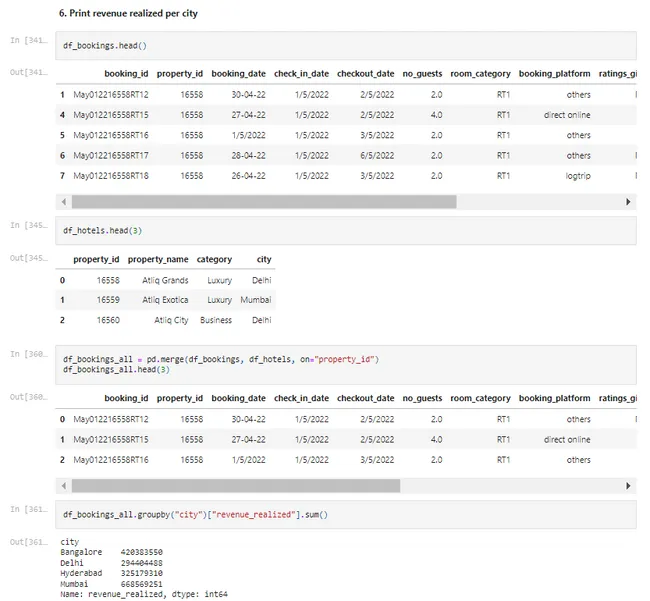The height and width of the screenshot is (601, 650).
Task: Click the In [360 prompt label
Action: pos(29,354)
